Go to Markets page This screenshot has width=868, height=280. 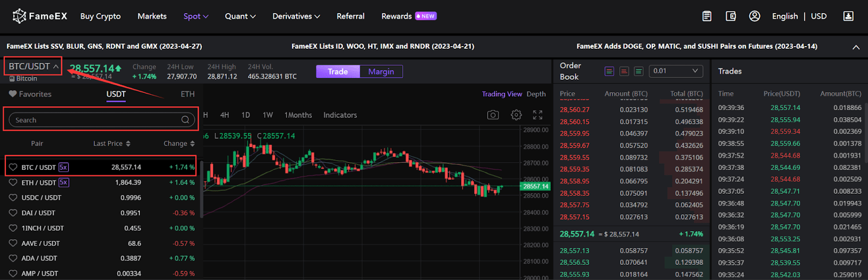152,16
